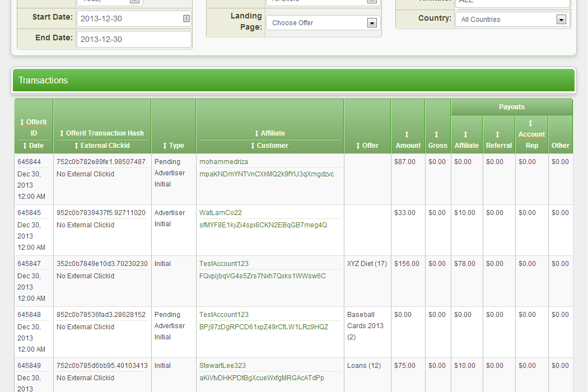Open customer link FQvpijbqVG4s5Zrs7Nxh7Qxks1WWsw6C
The height and width of the screenshot is (392, 588).
coord(262,276)
